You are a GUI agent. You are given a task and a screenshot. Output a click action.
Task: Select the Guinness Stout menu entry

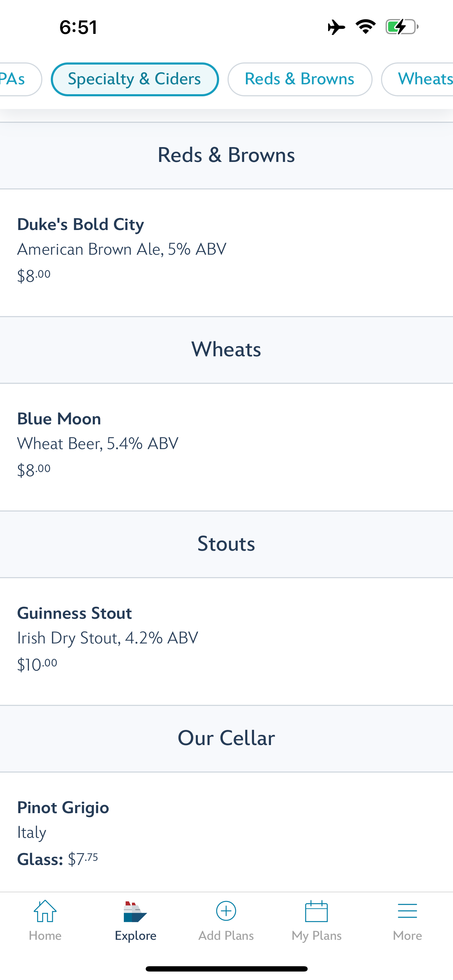226,639
